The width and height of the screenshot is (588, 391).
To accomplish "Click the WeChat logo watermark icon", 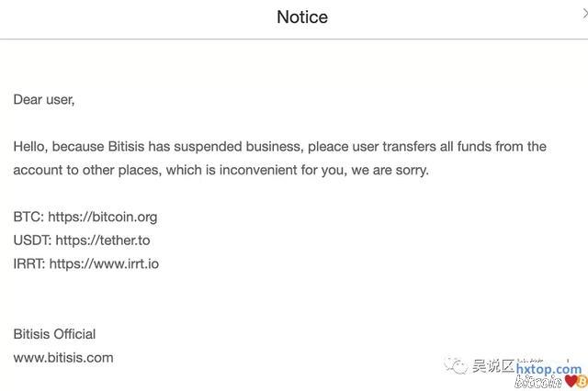I will pos(457,366).
